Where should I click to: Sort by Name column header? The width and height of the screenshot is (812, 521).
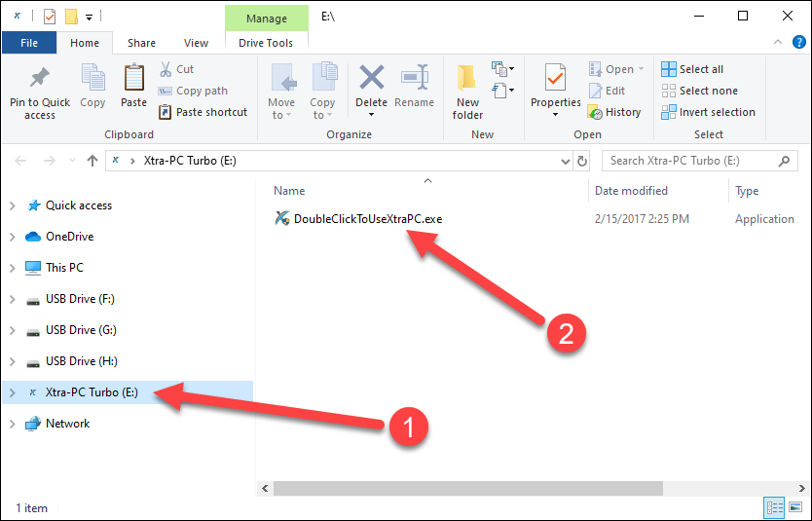pyautogui.click(x=289, y=191)
